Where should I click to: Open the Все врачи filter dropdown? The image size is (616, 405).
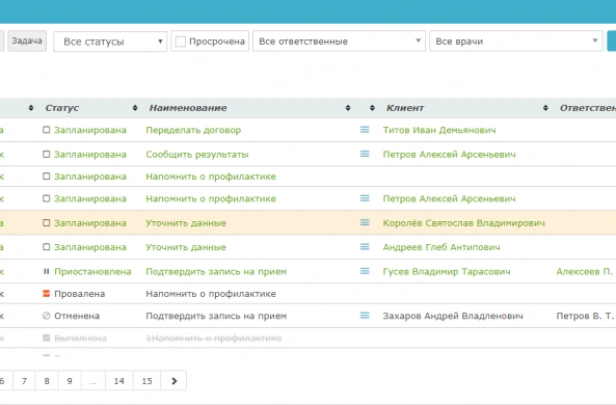tap(515, 42)
